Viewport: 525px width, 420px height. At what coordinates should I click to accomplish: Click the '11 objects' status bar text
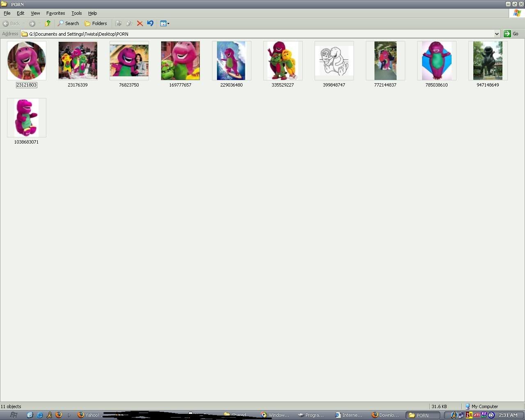click(11, 406)
